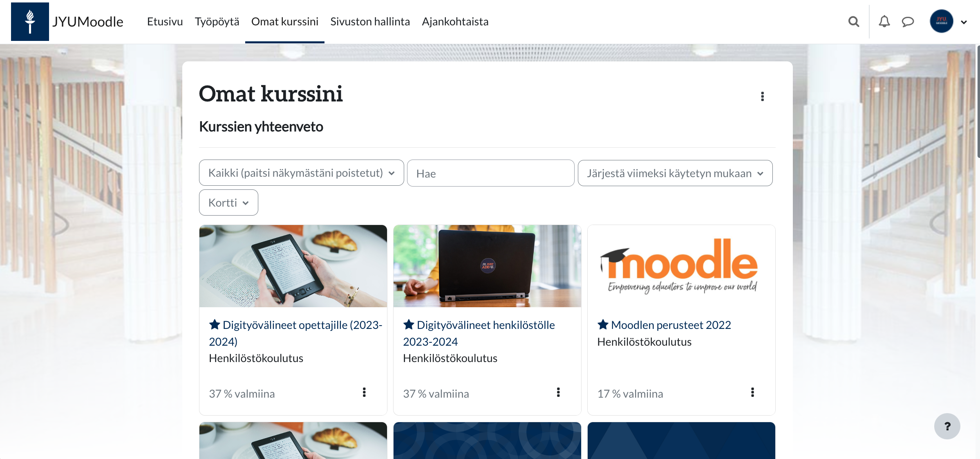The height and width of the screenshot is (459, 980).
Task: Click the JYU torch logo
Action: pyautogui.click(x=30, y=22)
